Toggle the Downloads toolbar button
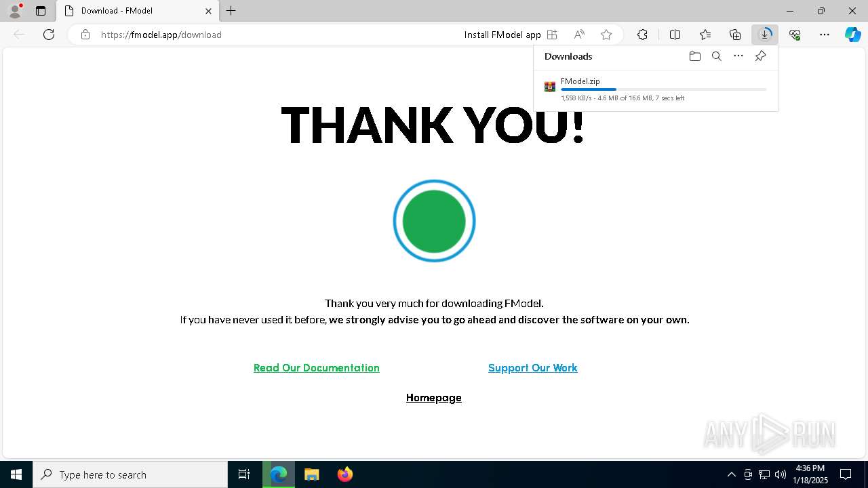This screenshot has height=488, width=868. (765, 35)
